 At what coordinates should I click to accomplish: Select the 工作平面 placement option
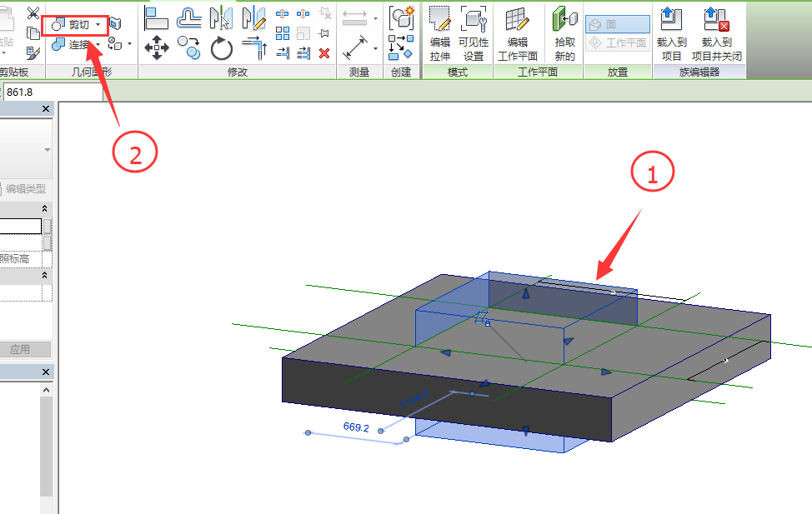point(617,42)
